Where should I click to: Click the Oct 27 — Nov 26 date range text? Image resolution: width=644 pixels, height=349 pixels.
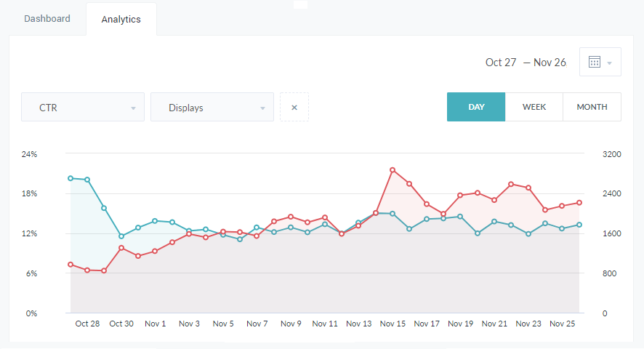tap(526, 63)
